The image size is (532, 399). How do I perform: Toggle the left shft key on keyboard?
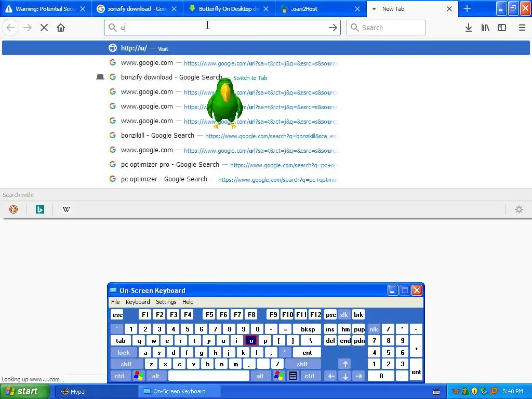126,364
